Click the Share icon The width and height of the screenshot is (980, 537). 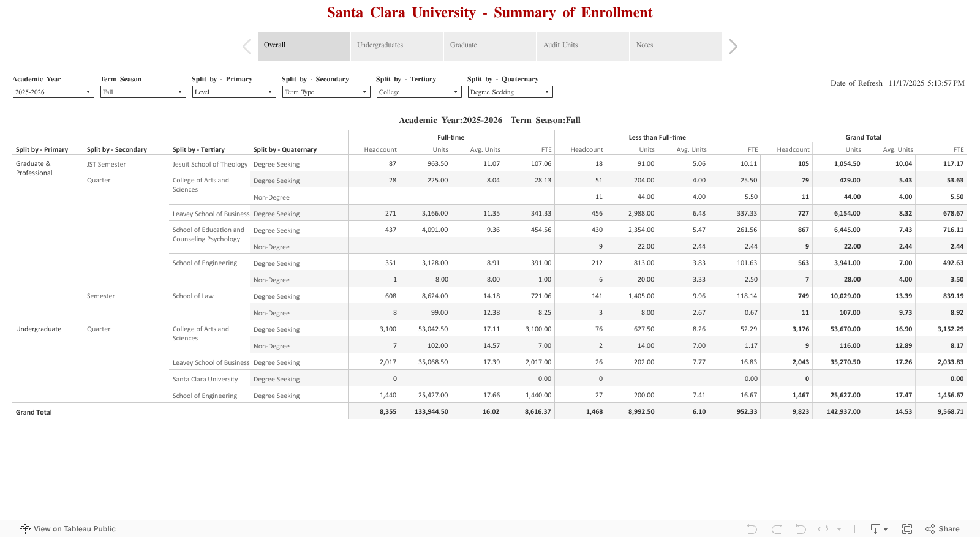[x=930, y=529]
